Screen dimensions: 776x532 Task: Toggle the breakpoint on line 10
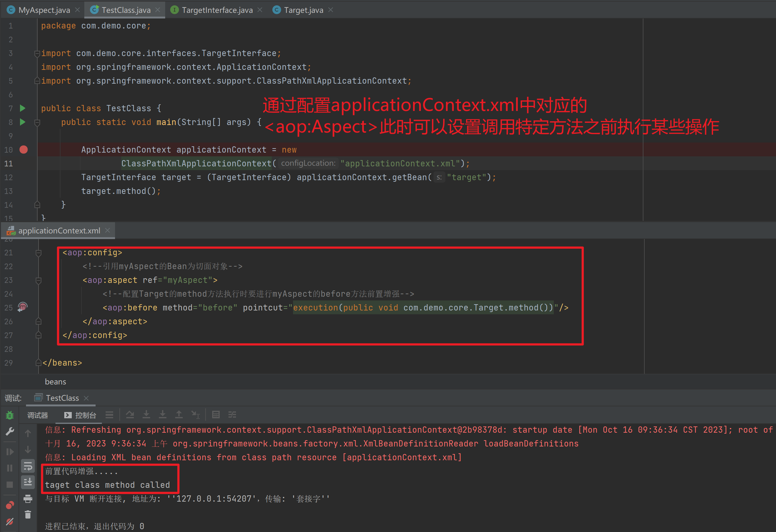(x=24, y=149)
